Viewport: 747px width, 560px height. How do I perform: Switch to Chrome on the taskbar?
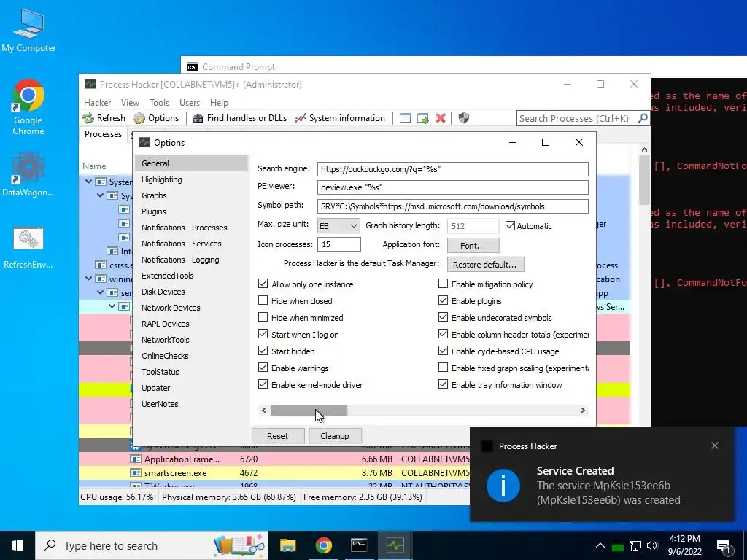point(323,545)
